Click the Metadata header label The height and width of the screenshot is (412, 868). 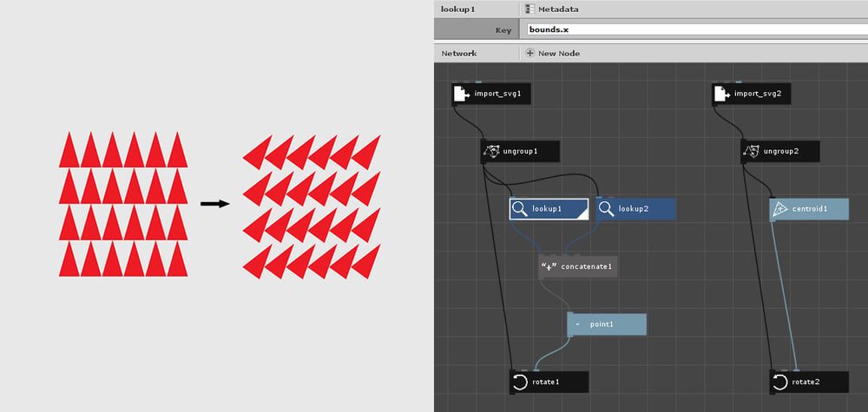557,9
